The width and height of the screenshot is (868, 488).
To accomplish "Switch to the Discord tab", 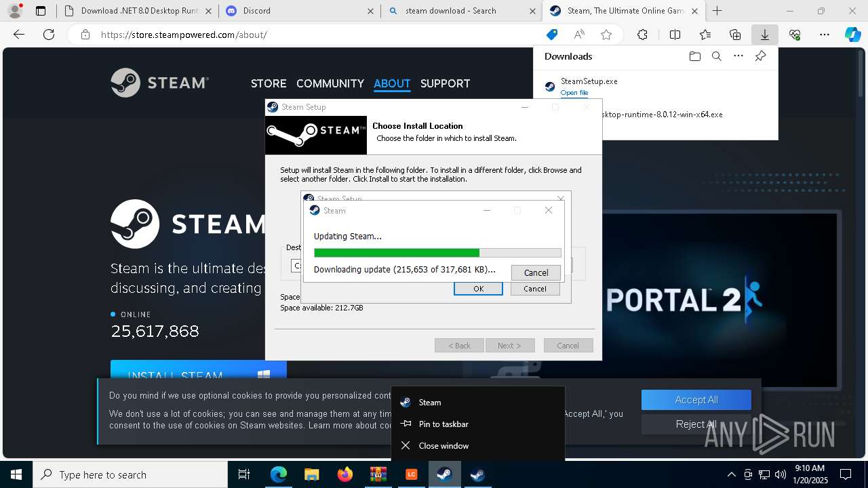I will pyautogui.click(x=299, y=11).
